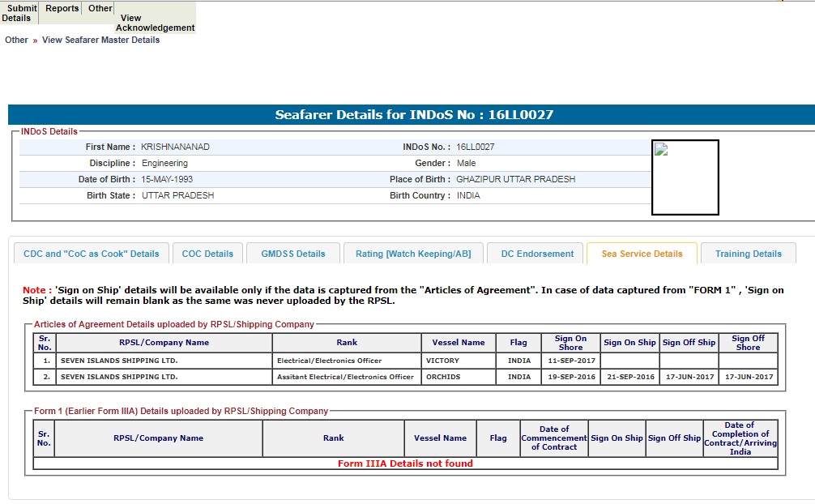
Task: Select the Rating [Watch Keeping/AB] tab
Action: [x=412, y=254]
